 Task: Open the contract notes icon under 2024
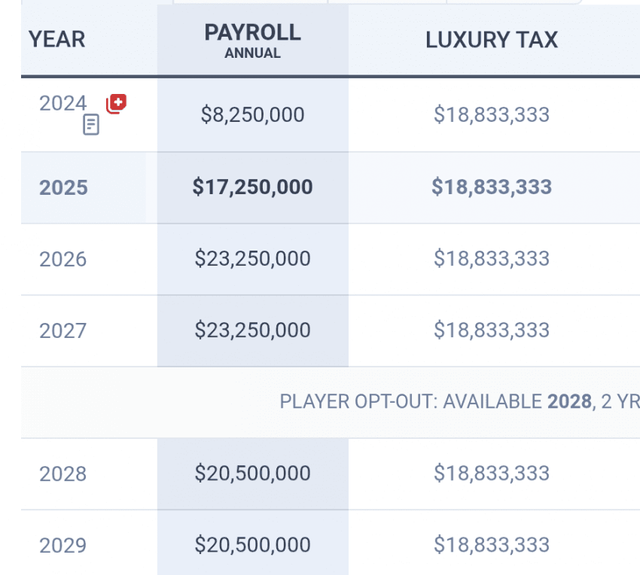(x=91, y=125)
